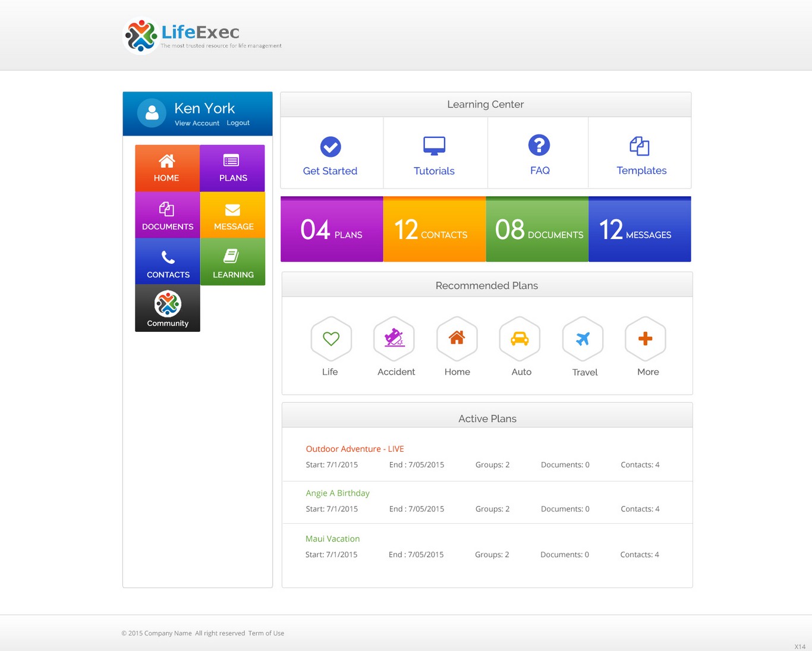Open the Documents section icon
Viewport: 812px width, 651px height.
166,215
